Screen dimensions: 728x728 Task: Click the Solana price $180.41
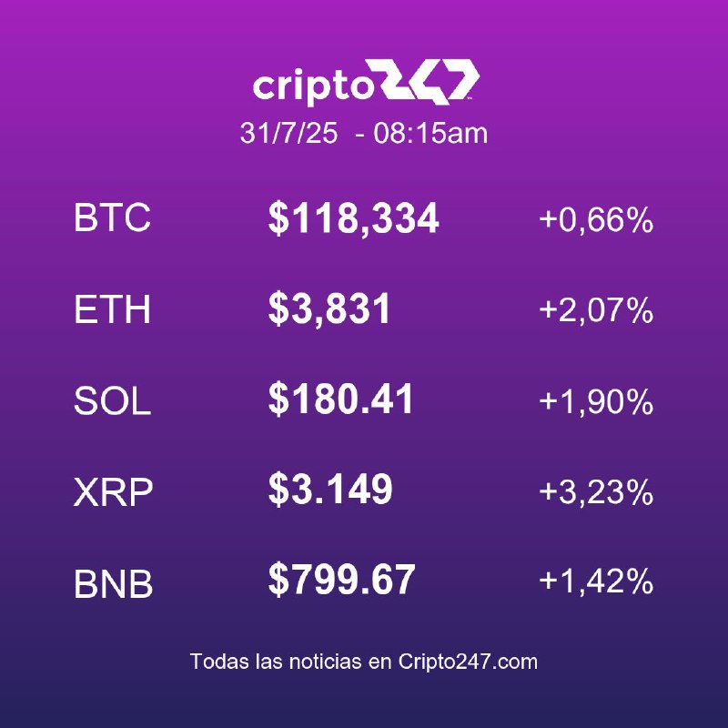click(x=340, y=399)
